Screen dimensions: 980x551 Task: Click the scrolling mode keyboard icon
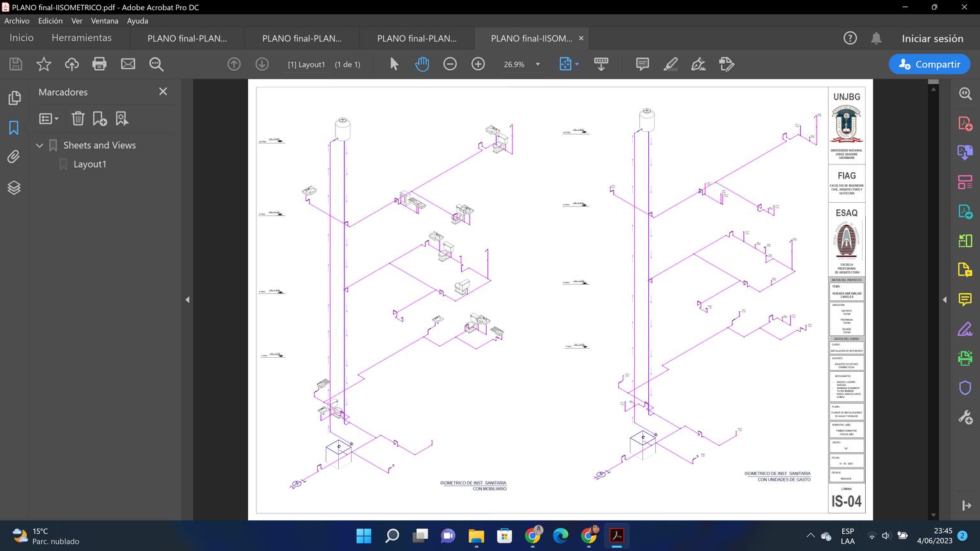[x=601, y=64]
